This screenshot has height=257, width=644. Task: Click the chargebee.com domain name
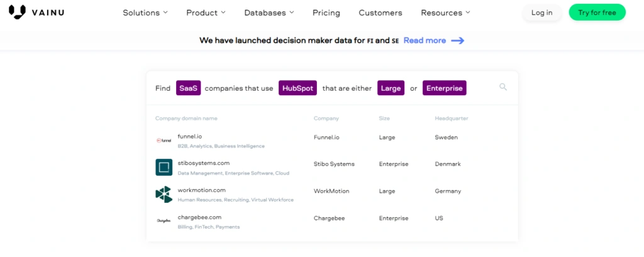199,217
